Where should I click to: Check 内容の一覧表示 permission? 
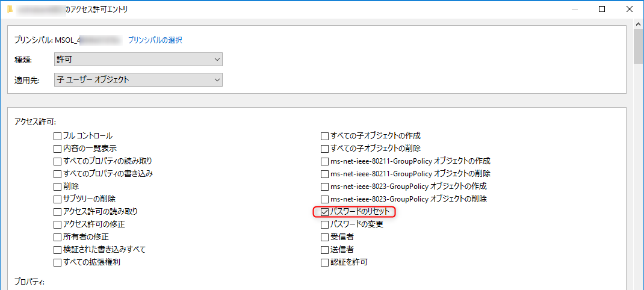click(x=57, y=148)
